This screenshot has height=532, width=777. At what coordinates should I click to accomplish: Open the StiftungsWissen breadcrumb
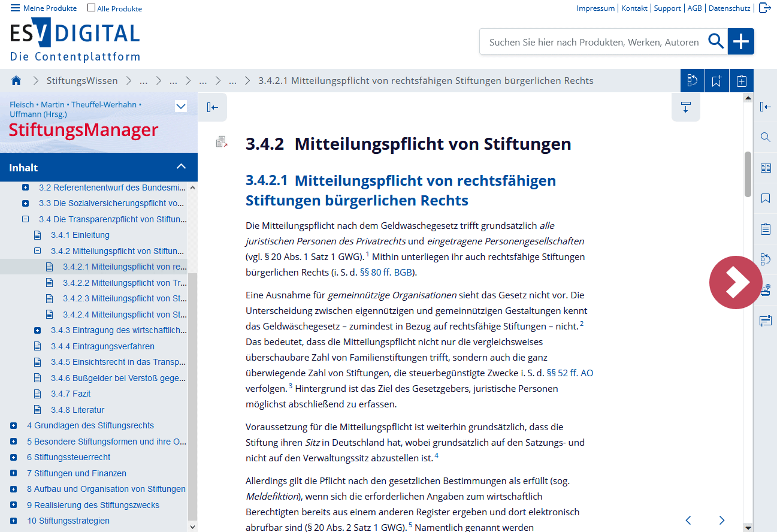(82, 80)
